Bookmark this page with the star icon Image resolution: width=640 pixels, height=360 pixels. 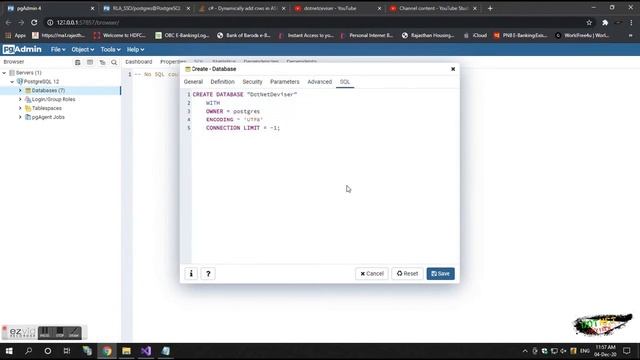click(x=589, y=22)
